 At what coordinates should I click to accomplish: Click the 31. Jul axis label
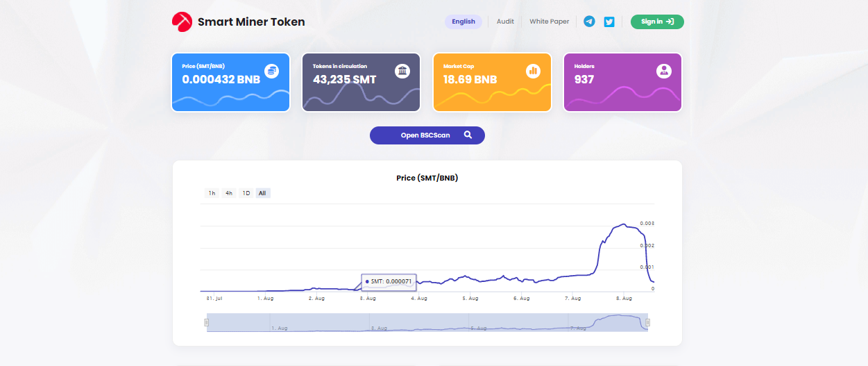click(214, 298)
